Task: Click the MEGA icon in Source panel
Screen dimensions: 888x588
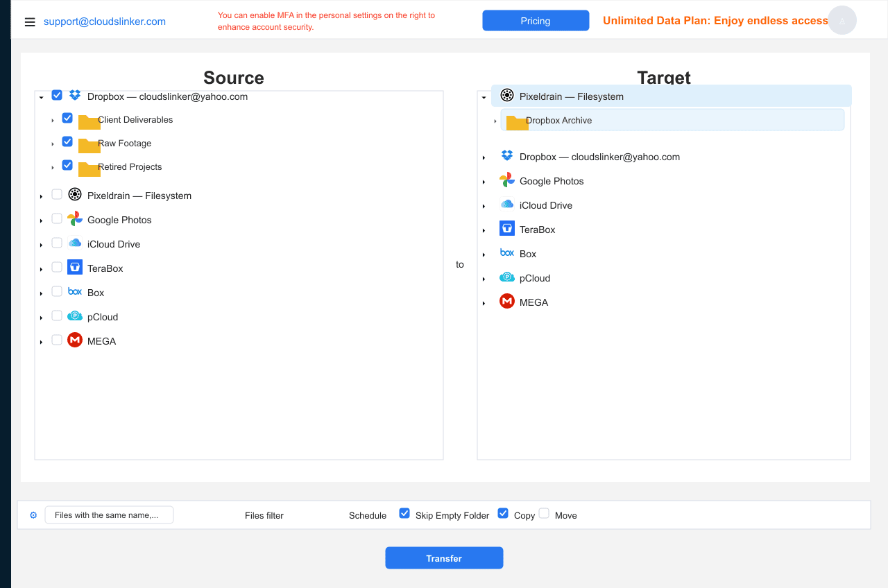Action: 75,340
